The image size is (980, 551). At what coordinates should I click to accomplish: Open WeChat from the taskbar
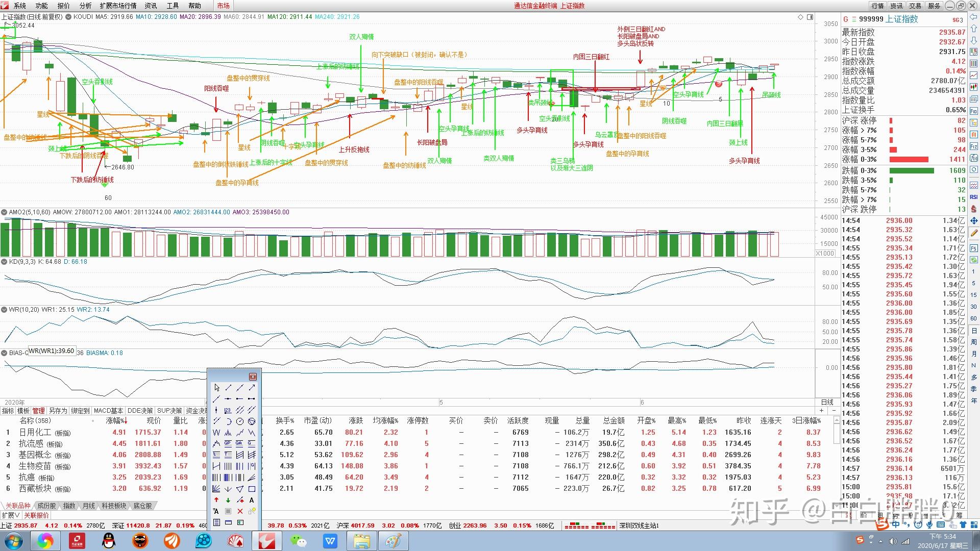298,541
